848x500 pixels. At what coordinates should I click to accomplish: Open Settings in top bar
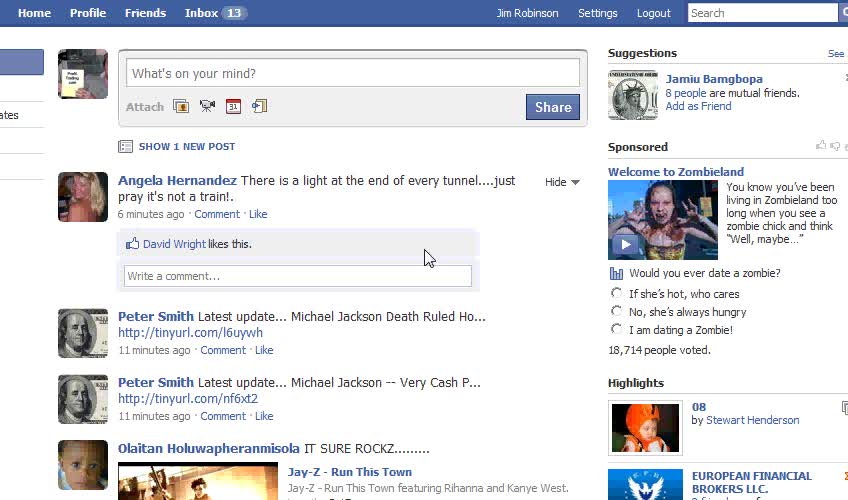click(598, 13)
